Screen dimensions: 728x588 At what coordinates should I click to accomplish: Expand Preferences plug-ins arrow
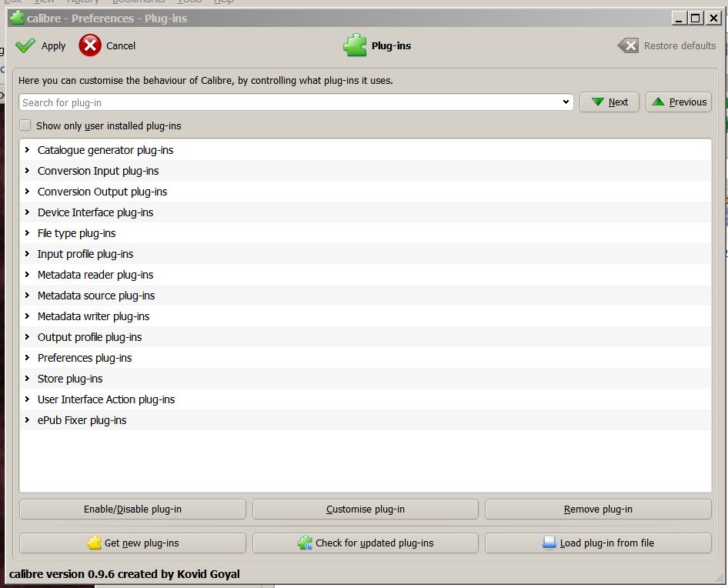pos(27,357)
